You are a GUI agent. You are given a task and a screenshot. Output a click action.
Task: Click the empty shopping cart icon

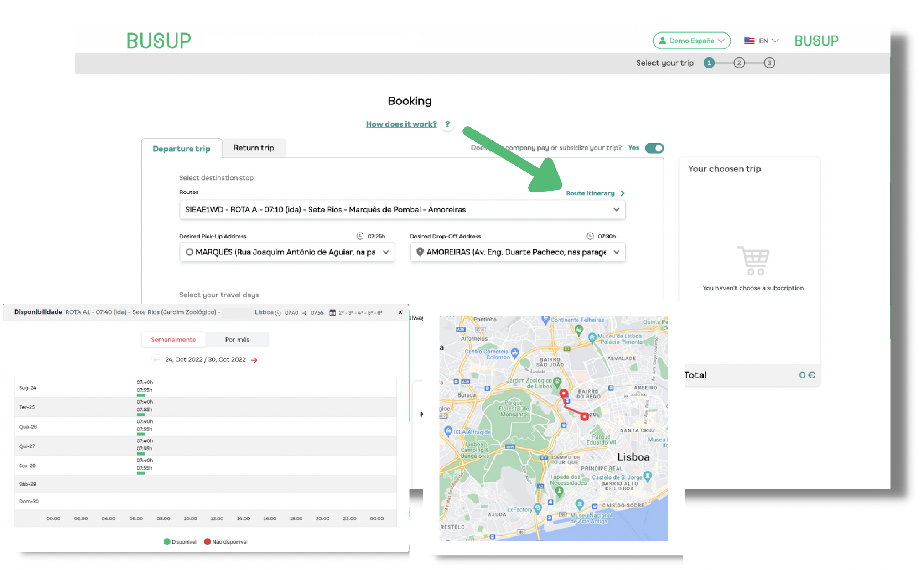tap(753, 260)
